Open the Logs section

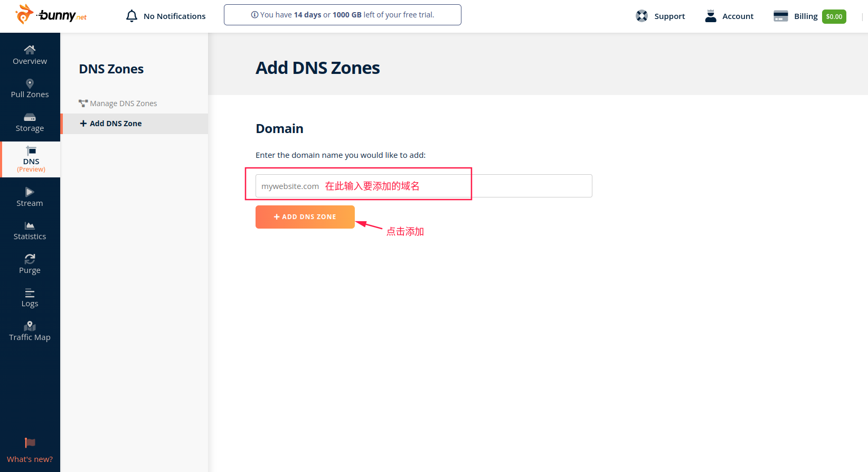30,298
